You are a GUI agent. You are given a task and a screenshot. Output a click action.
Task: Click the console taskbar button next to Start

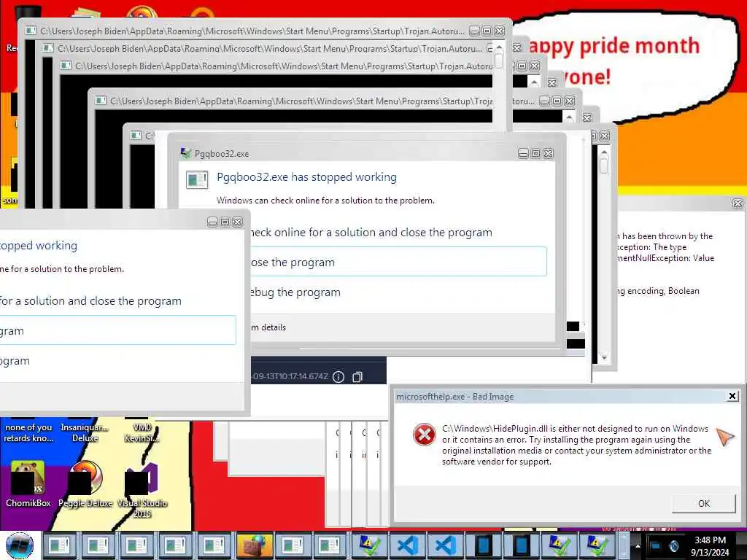(x=60, y=545)
